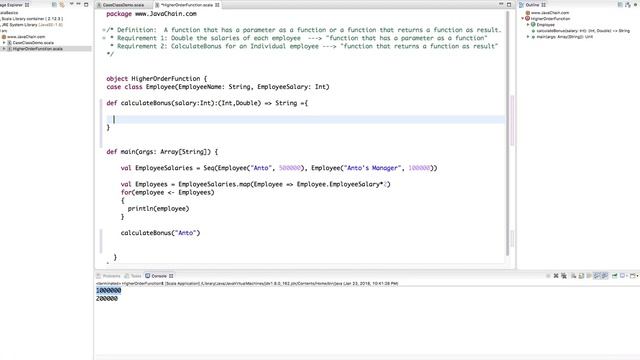Click the Employee class icon in Outline
This screenshot has height=360, width=640.
533,25
